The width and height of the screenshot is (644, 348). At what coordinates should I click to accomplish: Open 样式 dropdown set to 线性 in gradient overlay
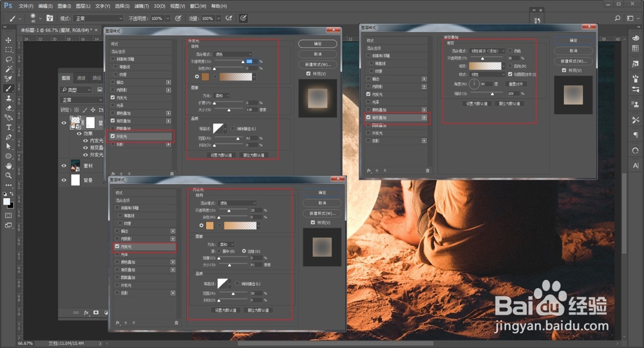click(488, 74)
